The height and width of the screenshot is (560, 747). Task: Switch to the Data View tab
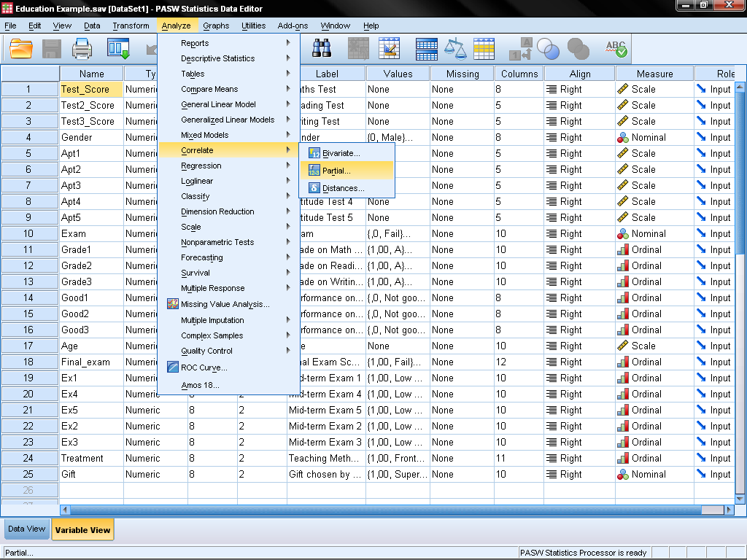(26, 529)
